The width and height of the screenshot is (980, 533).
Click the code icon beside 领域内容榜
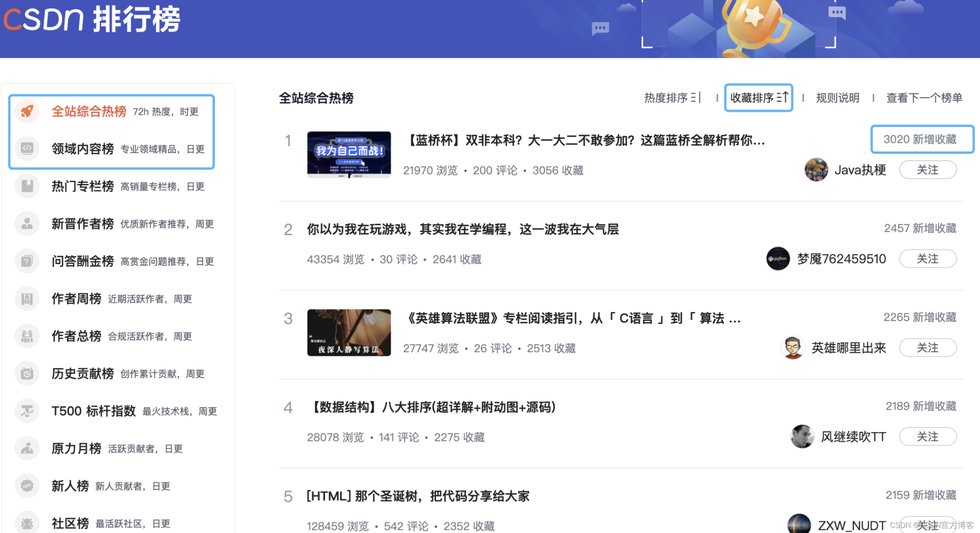27,148
